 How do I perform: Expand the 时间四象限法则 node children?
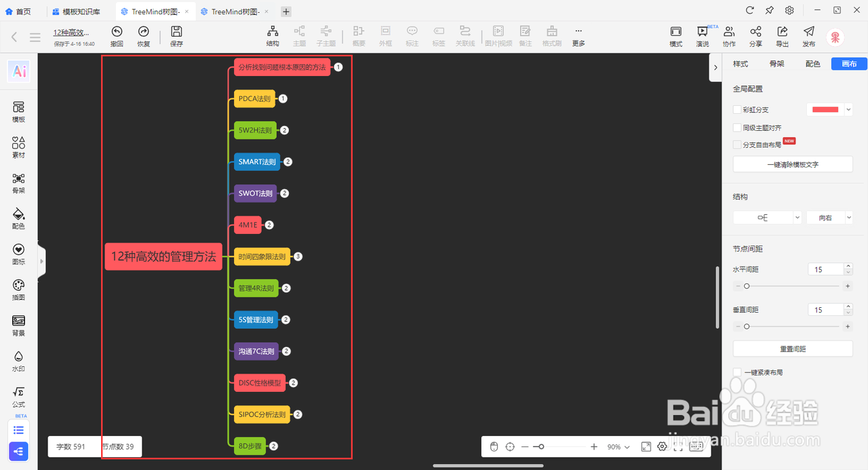[298, 256]
